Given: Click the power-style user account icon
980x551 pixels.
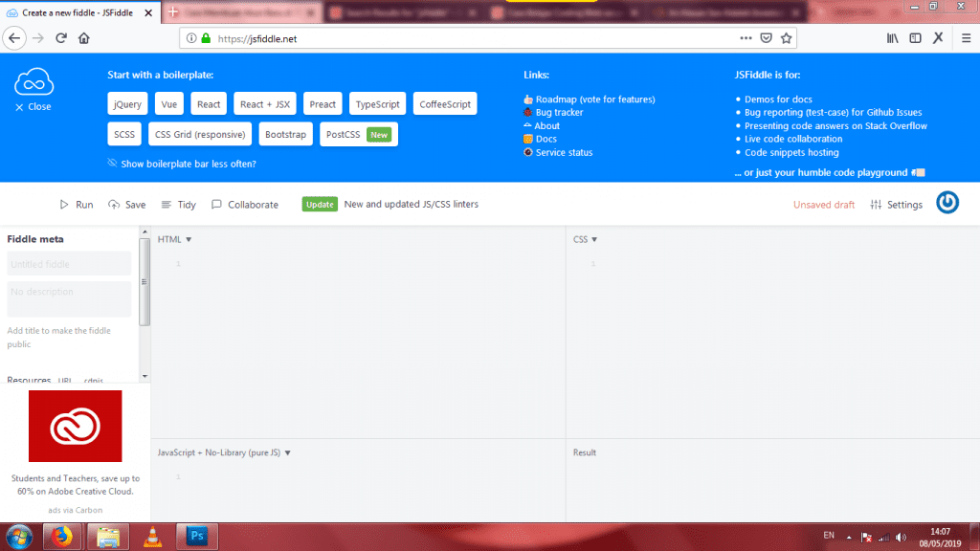Looking at the screenshot, I should click(x=947, y=203).
